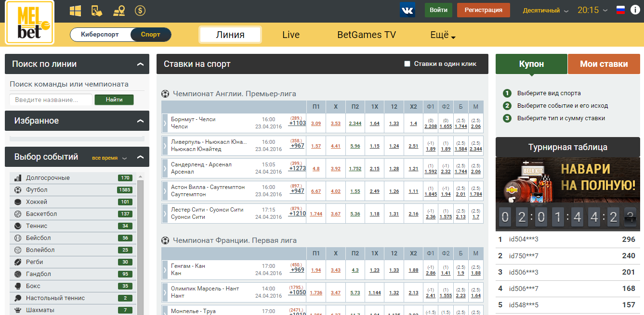Select X2 odds 1.88 for Генгам - Кан

point(414,270)
